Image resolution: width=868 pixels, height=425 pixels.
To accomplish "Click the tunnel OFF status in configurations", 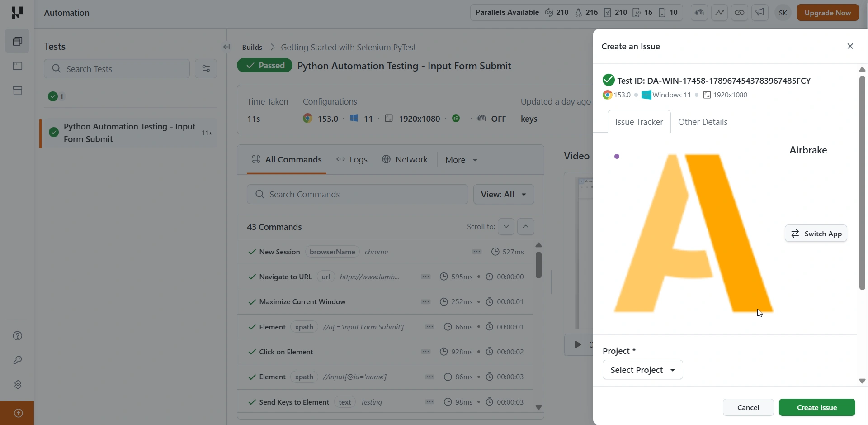I will point(491,119).
